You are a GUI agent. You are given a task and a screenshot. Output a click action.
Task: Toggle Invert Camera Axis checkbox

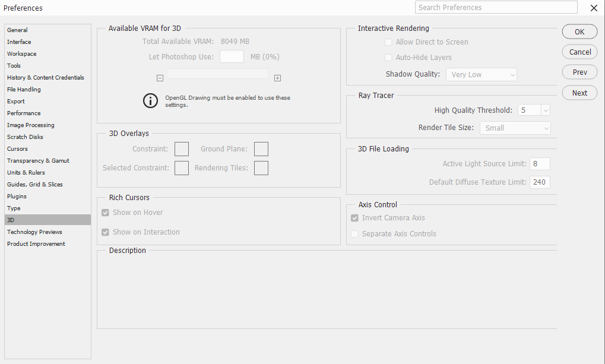(354, 218)
